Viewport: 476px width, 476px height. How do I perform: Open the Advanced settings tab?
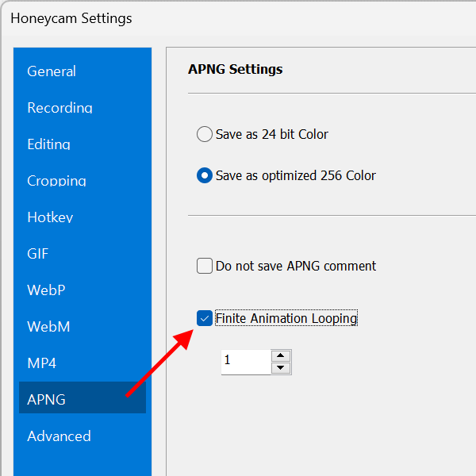(59, 436)
